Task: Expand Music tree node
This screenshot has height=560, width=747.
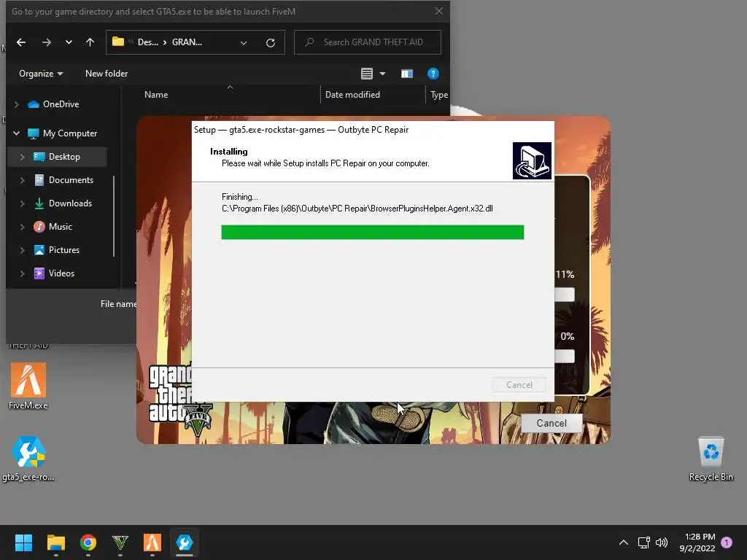Action: pyautogui.click(x=23, y=227)
